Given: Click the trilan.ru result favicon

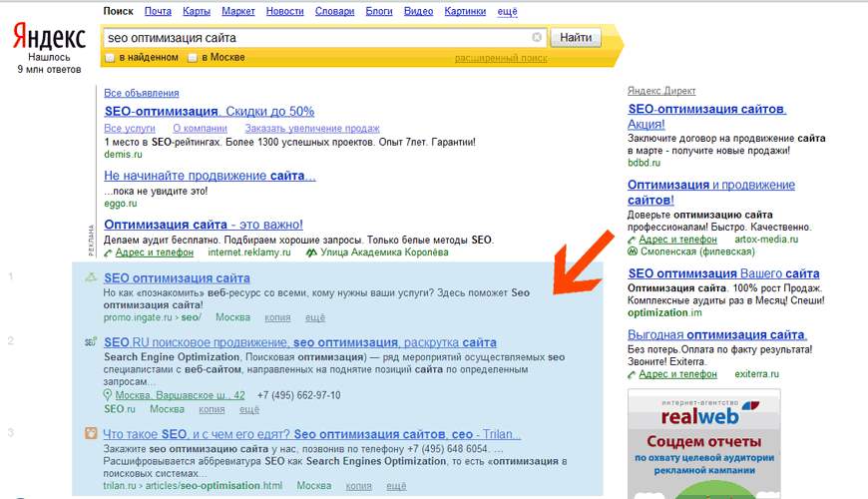Looking at the screenshot, I should click(91, 433).
